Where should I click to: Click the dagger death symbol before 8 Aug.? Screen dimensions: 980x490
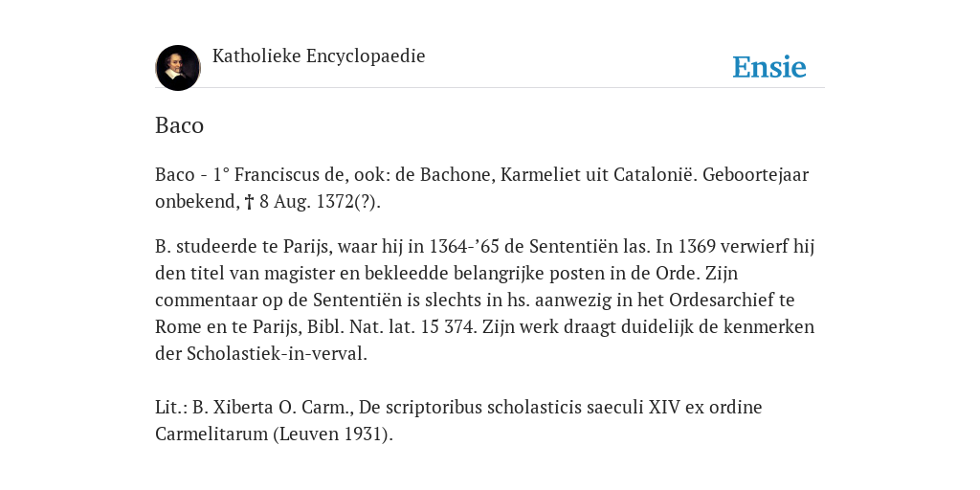[x=249, y=202]
